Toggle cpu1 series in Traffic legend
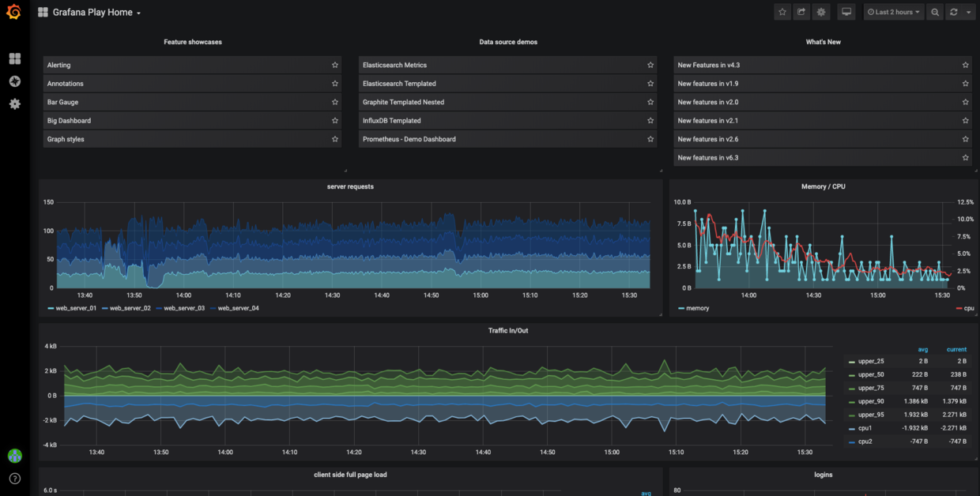Screen dimensions: 980x496 pos(865,429)
